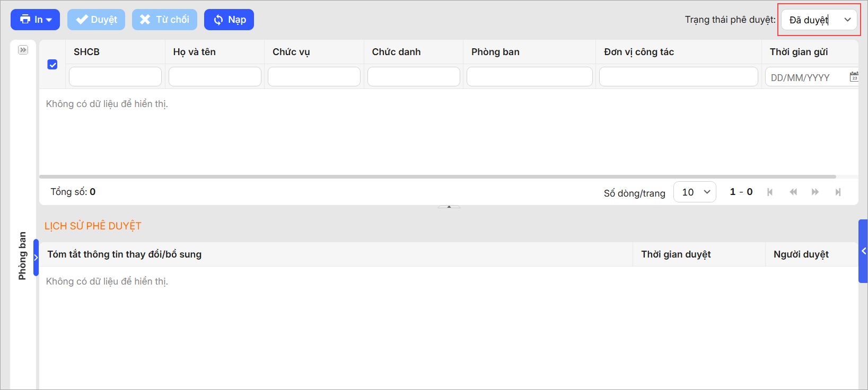Open the Trạng thái phê duyệt dropdown
Viewport: 868px width, 390px height.
pos(819,20)
